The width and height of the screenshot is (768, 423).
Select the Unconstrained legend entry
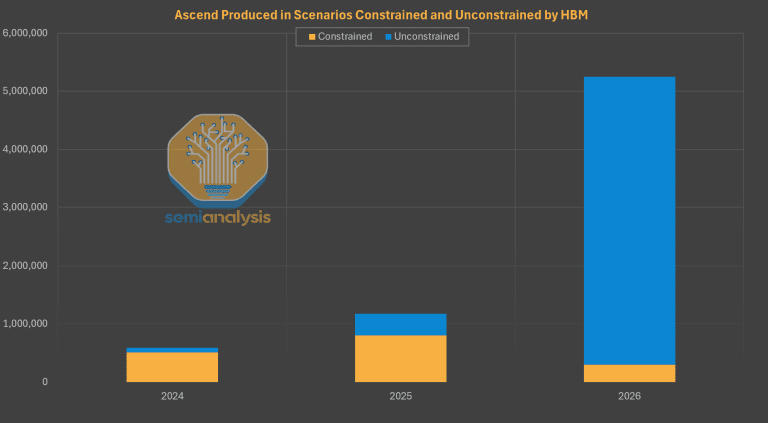point(422,37)
